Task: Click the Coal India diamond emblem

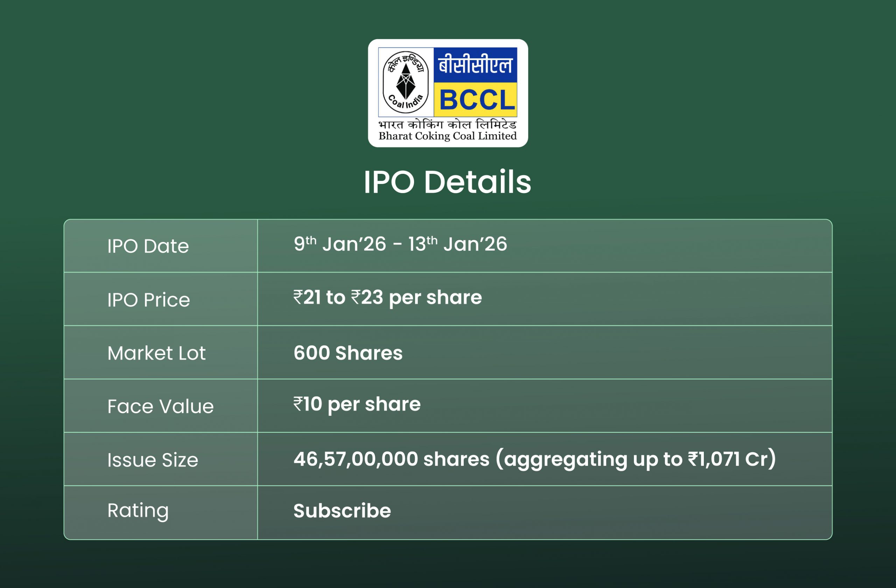Action: 405,82
